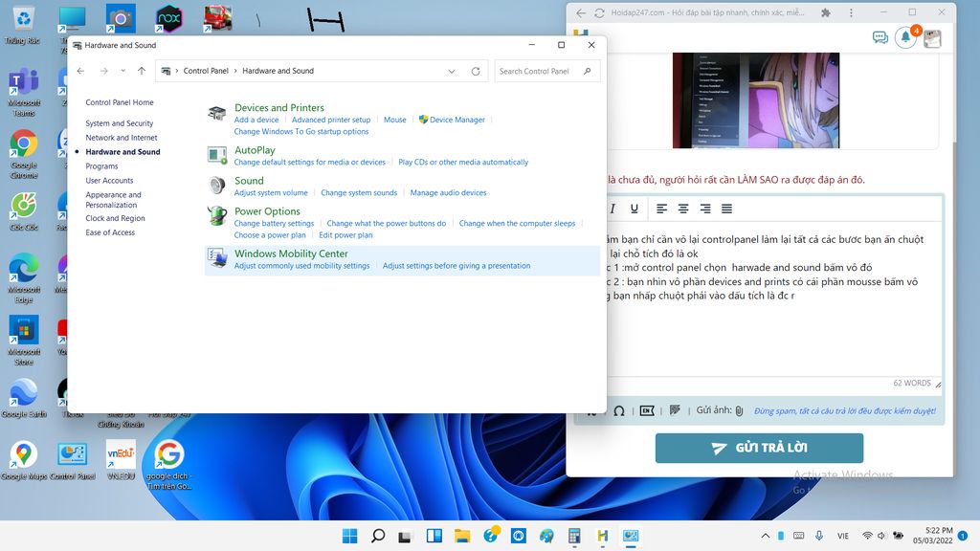This screenshot has width=980, height=551.
Task: Click Change system sounds link
Action: coord(359,193)
